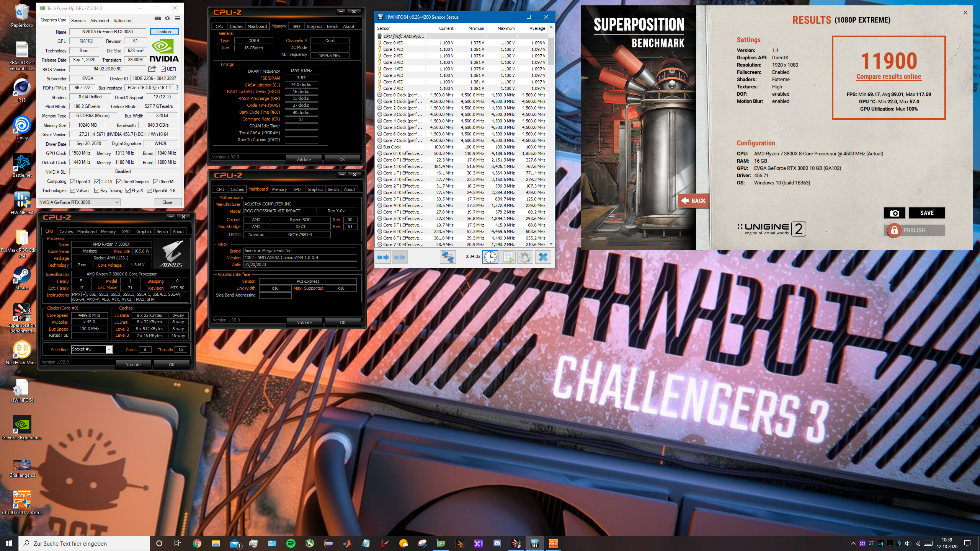Click the HWiNFO scrollbar up arrow

click(x=551, y=28)
